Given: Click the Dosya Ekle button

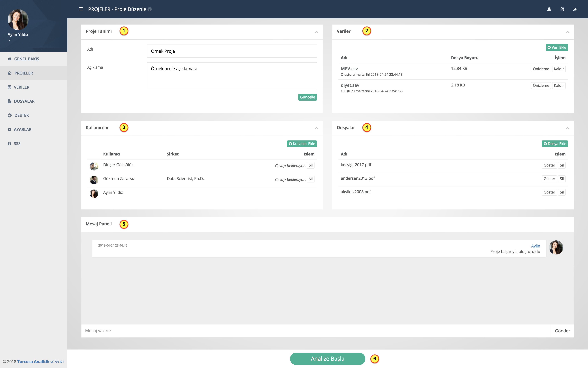Looking at the screenshot, I should point(555,144).
